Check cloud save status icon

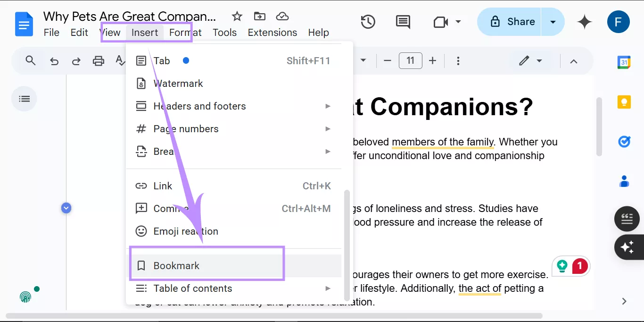282,17
